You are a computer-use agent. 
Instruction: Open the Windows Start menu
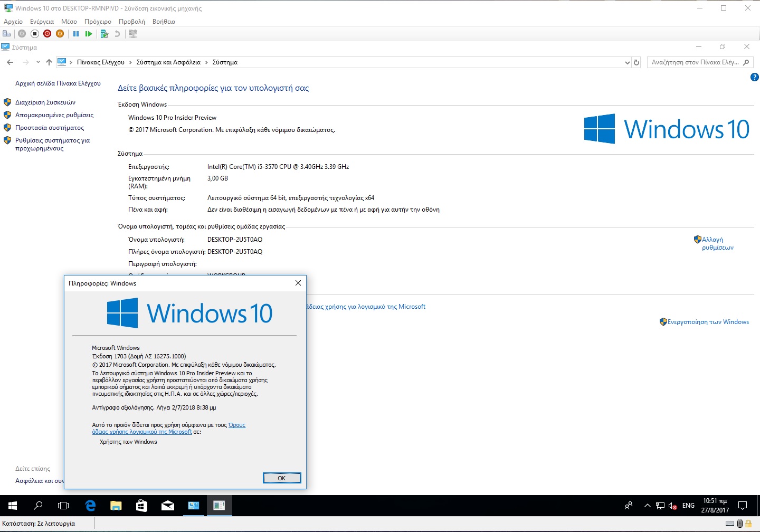13,506
